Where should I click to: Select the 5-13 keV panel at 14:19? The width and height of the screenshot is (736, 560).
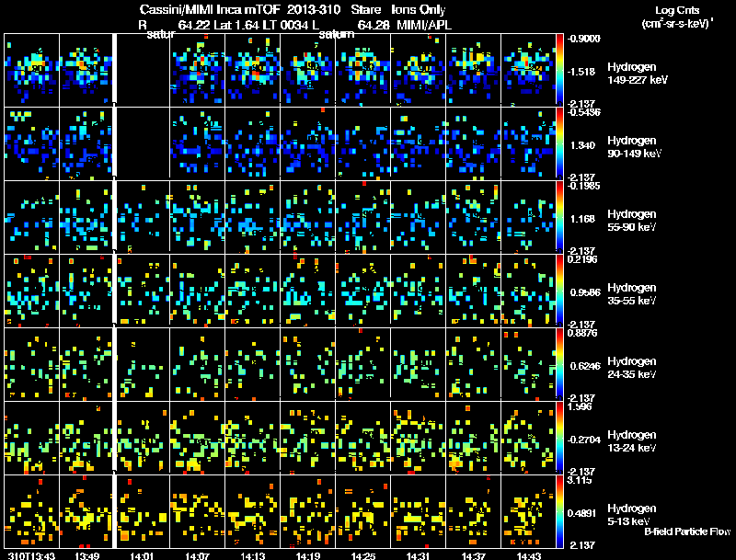(x=307, y=511)
